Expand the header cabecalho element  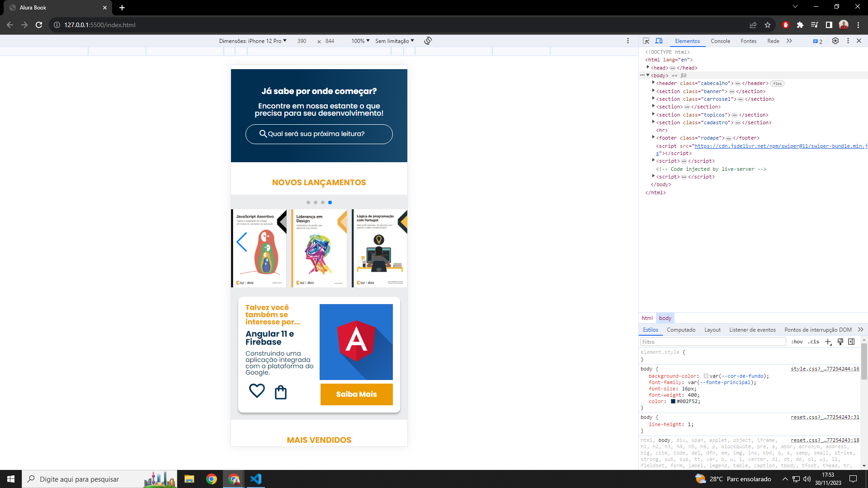(653, 83)
